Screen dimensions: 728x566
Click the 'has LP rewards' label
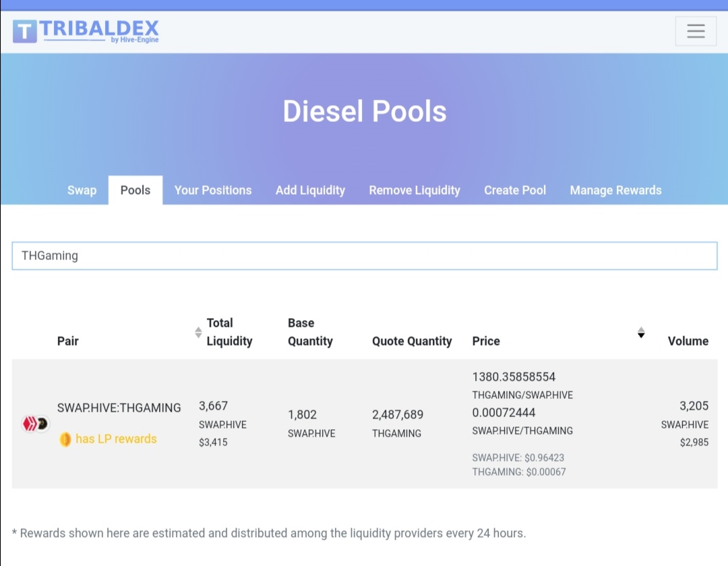116,439
